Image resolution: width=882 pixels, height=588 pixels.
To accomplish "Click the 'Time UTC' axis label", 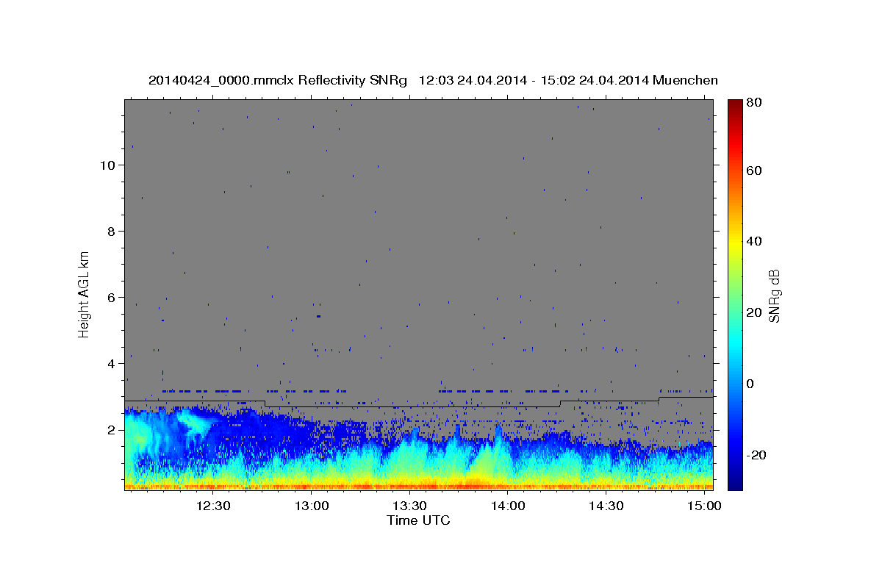I will click(x=418, y=520).
